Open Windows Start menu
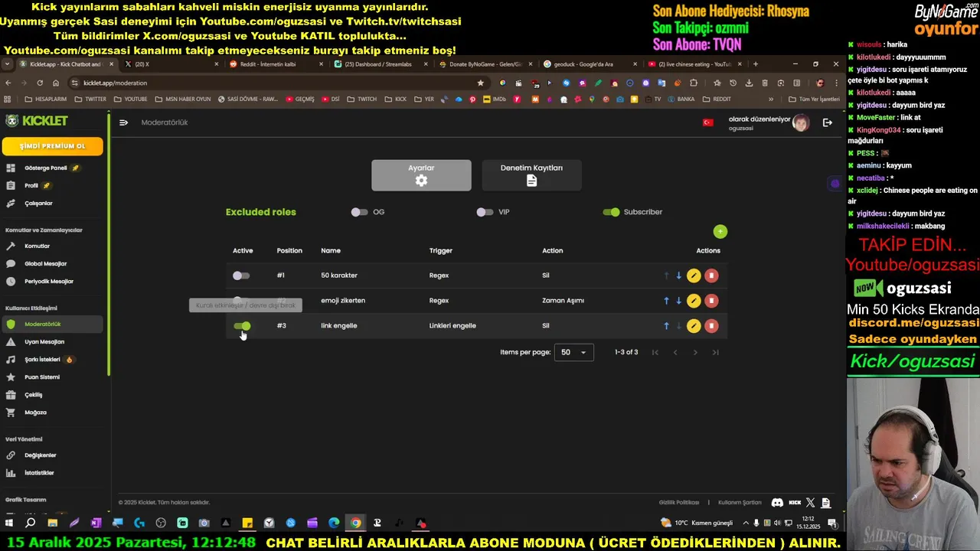This screenshot has height=551, width=980. (9, 523)
